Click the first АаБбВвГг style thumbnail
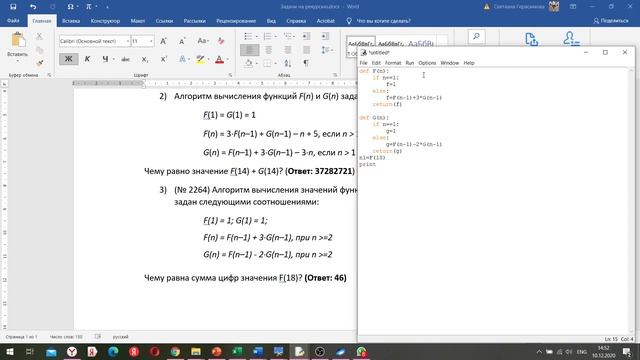 pos(360,44)
